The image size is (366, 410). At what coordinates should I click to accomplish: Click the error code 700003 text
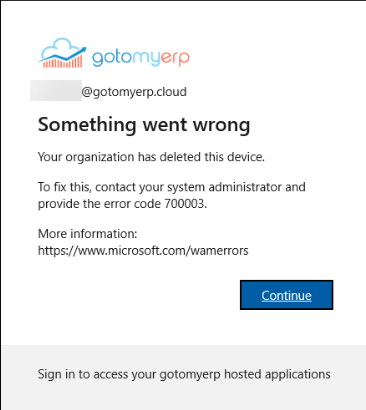pyautogui.click(x=185, y=203)
